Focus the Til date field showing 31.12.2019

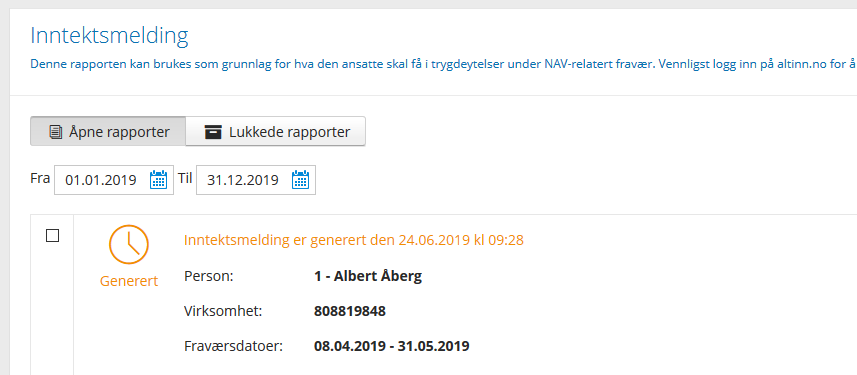(256, 180)
